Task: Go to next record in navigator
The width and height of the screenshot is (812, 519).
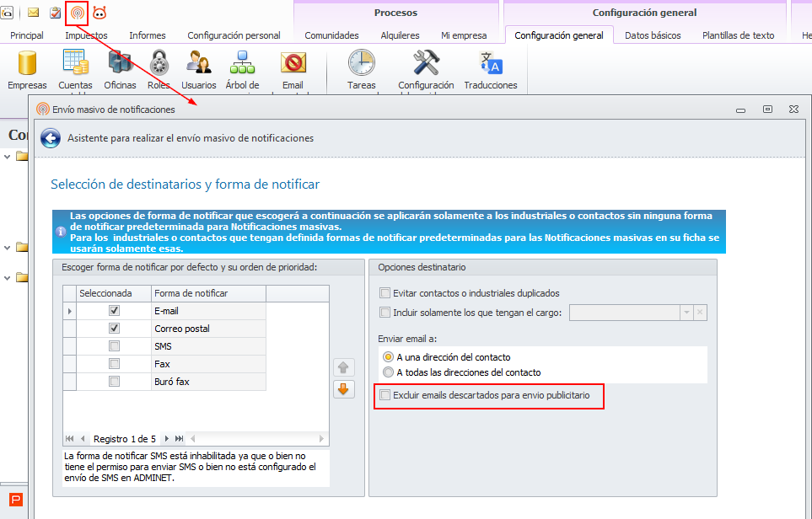Action: tap(166, 439)
